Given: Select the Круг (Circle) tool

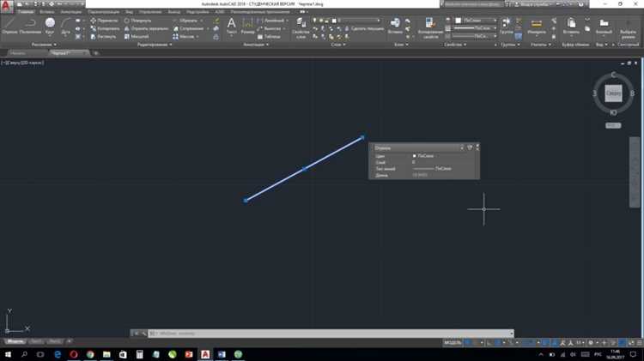Looking at the screenshot, I should click(x=50, y=26).
